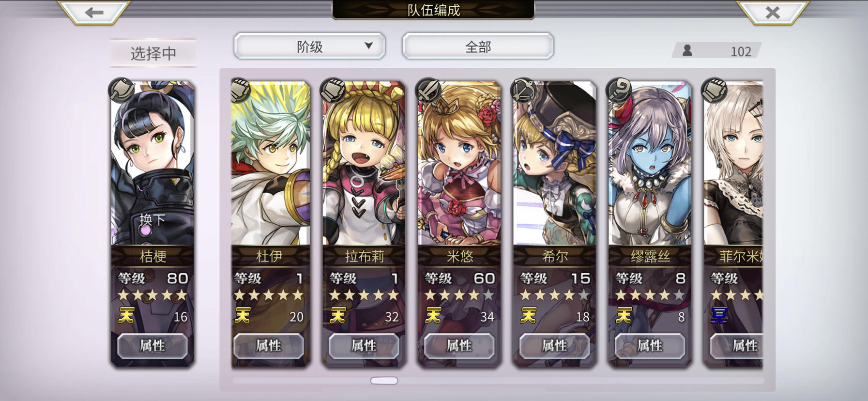Open 属性 for 拉布莉
This screenshot has width=868, height=401.
[x=364, y=346]
